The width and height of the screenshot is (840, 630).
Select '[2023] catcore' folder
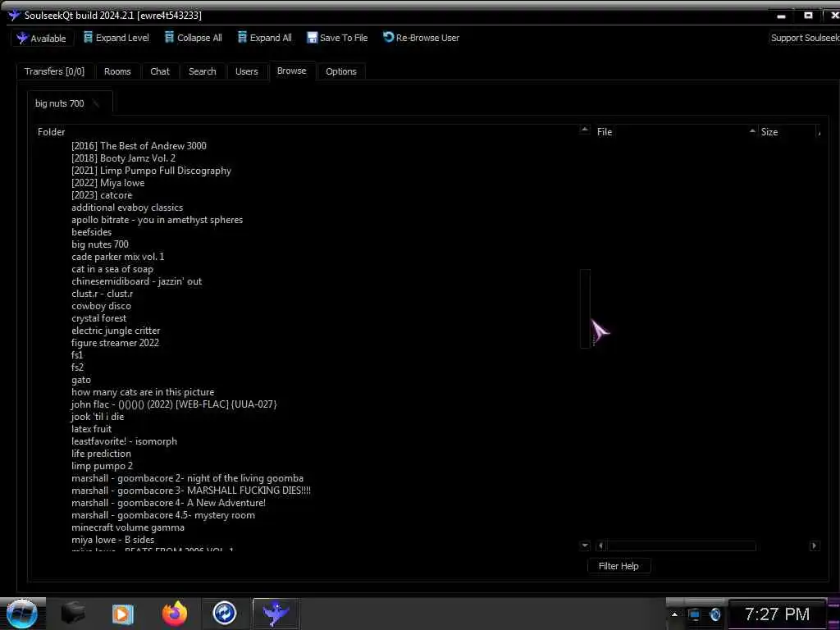pos(102,195)
